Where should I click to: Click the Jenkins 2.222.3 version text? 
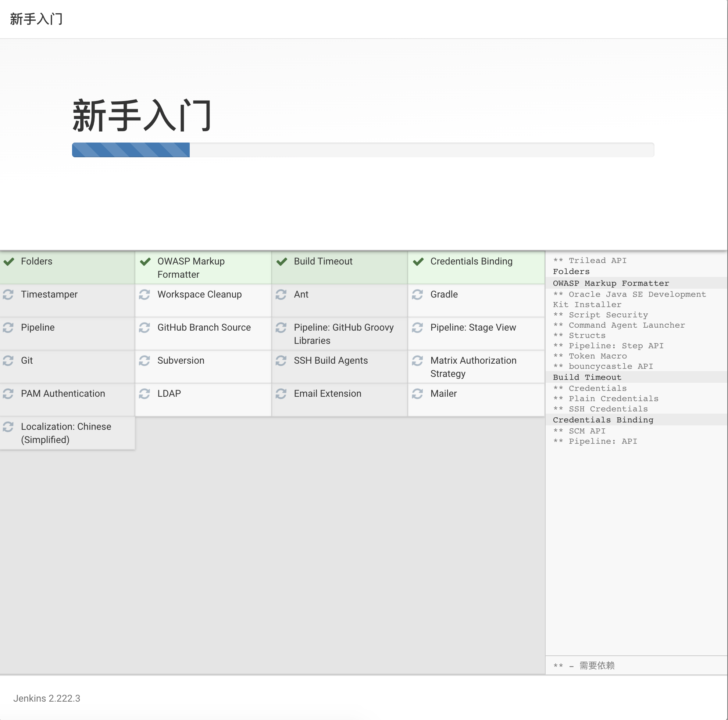tap(47, 699)
